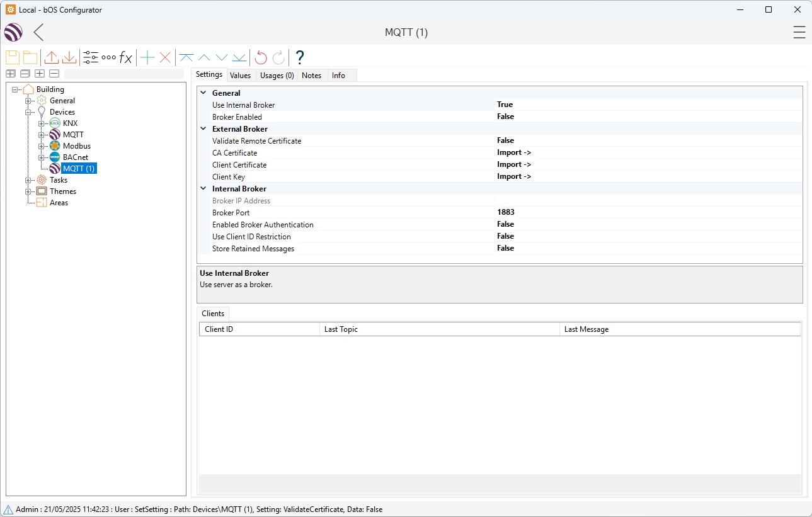Expand the BACnet tree node
This screenshot has height=517, width=812.
(x=41, y=157)
